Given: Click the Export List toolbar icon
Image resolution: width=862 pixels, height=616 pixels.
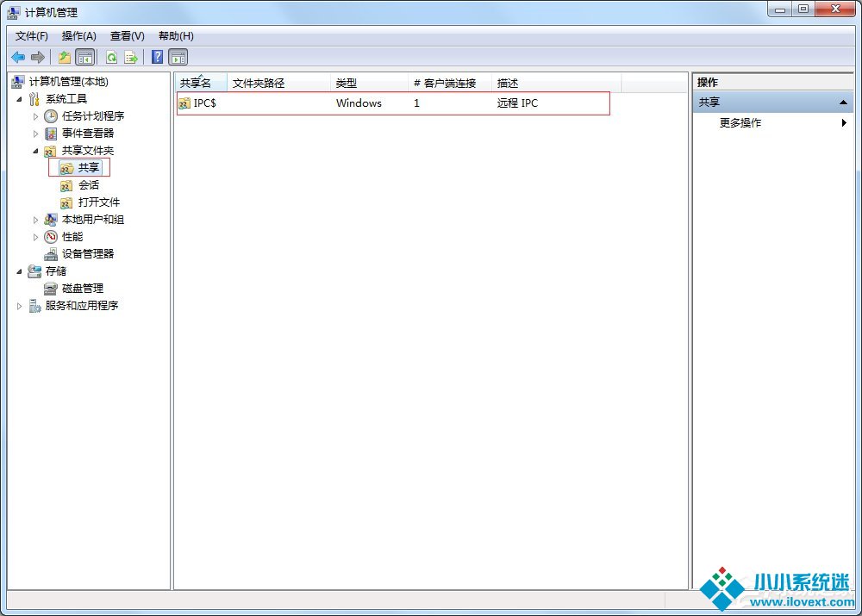Looking at the screenshot, I should (x=131, y=57).
